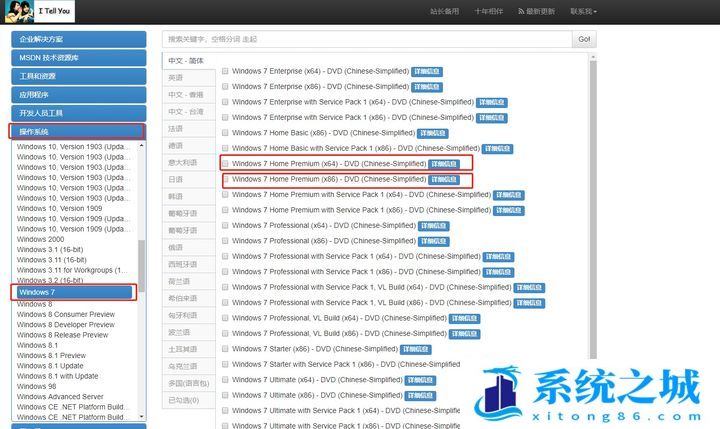The image size is (720, 429).
Task: Check Windows 7 Enterprise (x64) DVD
Action: [225, 71]
